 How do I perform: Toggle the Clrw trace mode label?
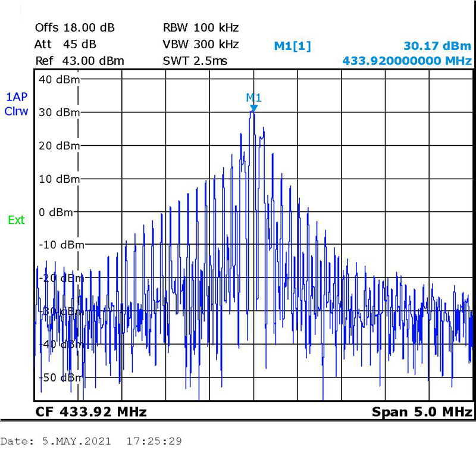coord(16,111)
